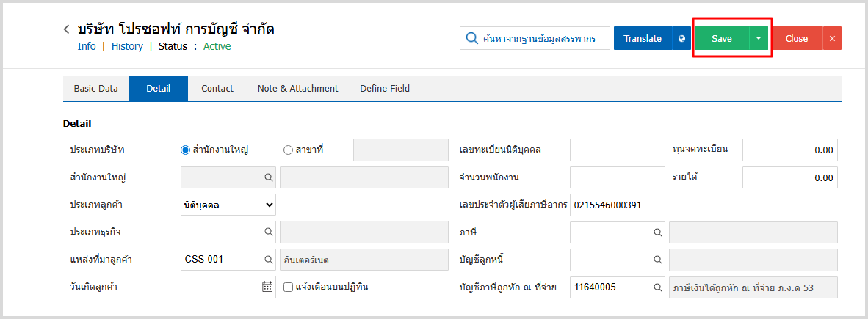Enable แจ้งเตือนบนปฏิทิน checkbox
The width and height of the screenshot is (868, 319).
pyautogui.click(x=289, y=287)
